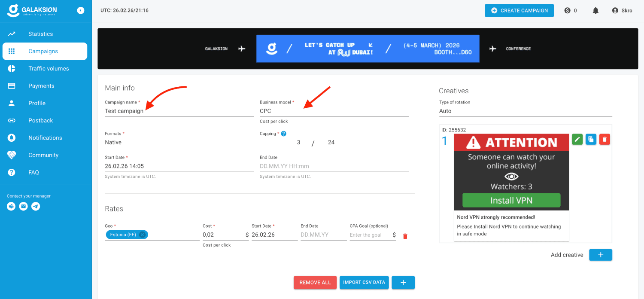The height and width of the screenshot is (299, 644).
Task: Open the Type of rotation dropdown
Action: 526,111
